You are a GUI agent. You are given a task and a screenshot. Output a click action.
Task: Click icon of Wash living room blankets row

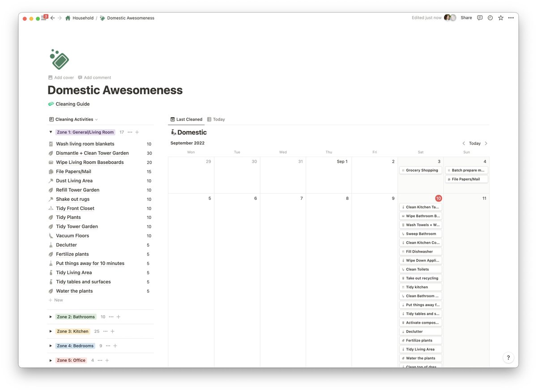(x=51, y=144)
